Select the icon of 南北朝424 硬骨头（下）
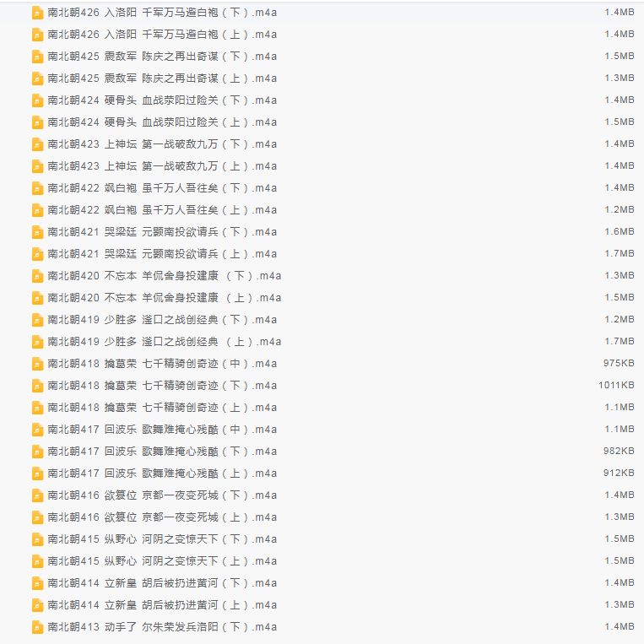 click(37, 100)
